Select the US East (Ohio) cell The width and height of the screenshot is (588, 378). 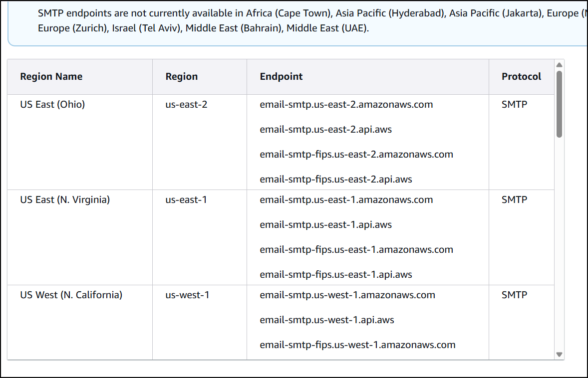click(x=80, y=142)
